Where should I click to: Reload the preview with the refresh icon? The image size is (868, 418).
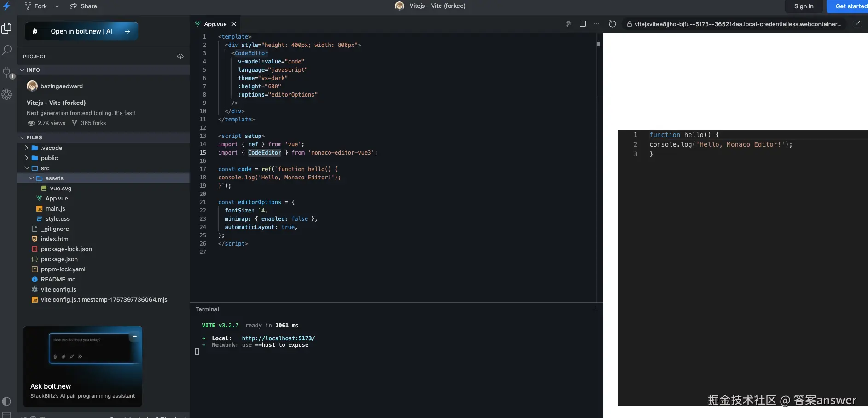pyautogui.click(x=612, y=24)
